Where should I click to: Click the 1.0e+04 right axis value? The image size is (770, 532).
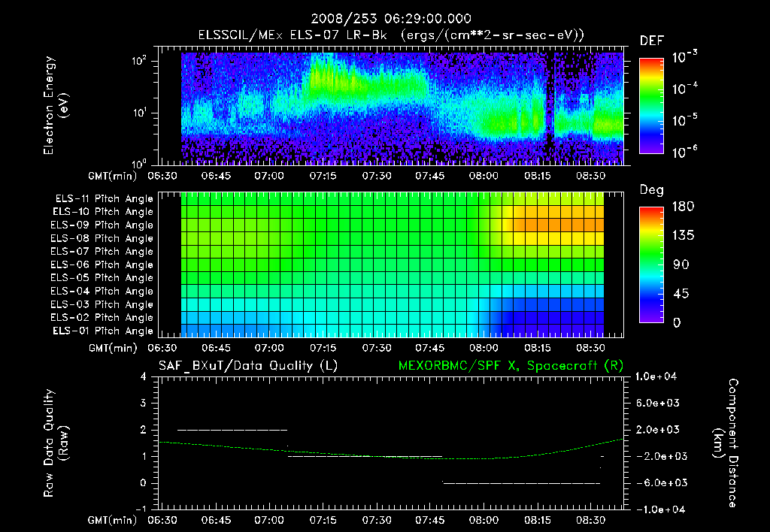[x=656, y=377]
